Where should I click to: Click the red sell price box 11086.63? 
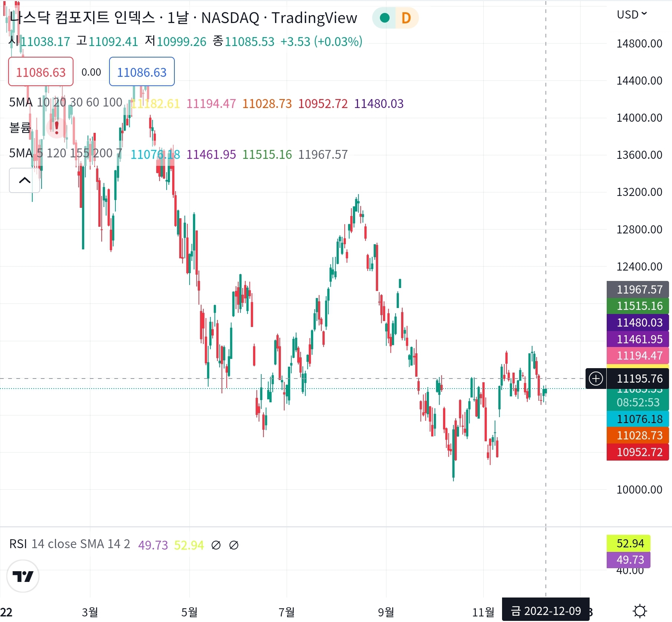pyautogui.click(x=41, y=72)
